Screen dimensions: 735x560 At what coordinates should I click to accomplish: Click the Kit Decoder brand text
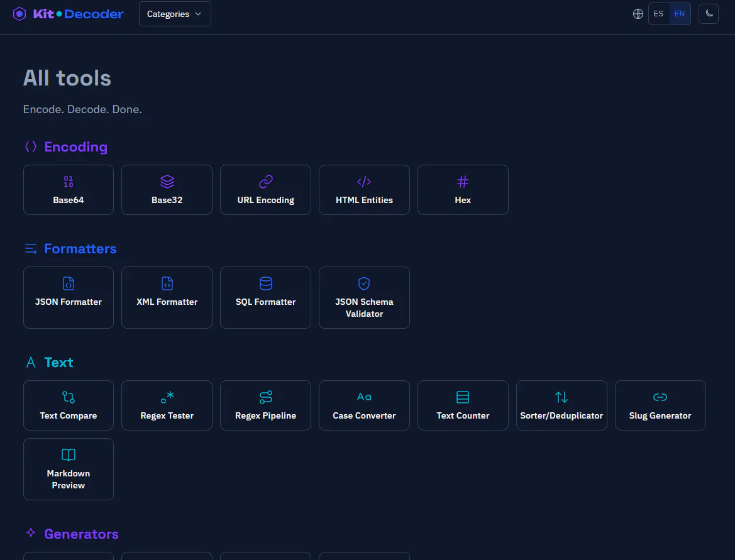[x=79, y=14]
